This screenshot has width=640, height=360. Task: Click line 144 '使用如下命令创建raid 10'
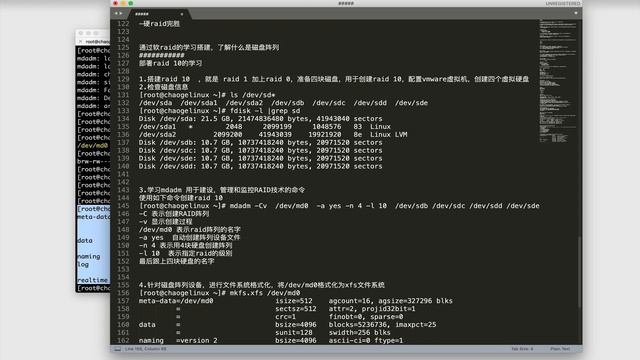[x=181, y=198]
